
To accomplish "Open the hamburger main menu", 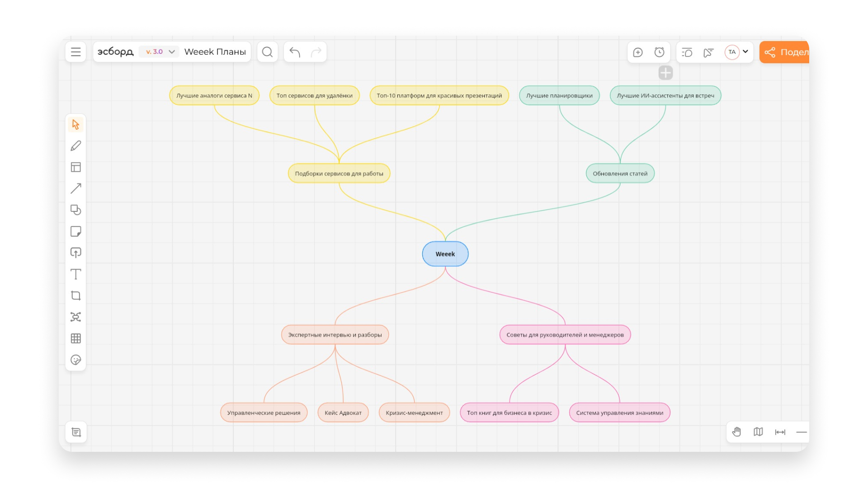I will [75, 52].
